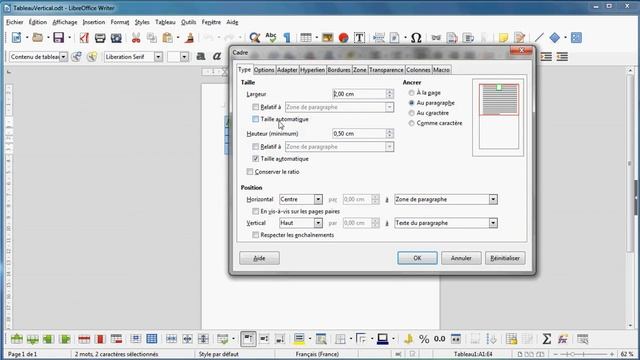
Task: Click the OK button
Action: (417, 258)
